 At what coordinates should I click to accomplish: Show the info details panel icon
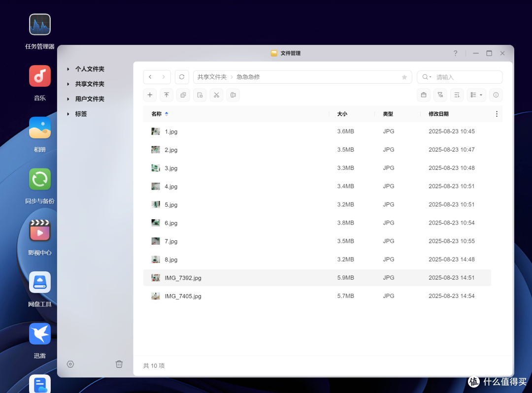[496, 95]
